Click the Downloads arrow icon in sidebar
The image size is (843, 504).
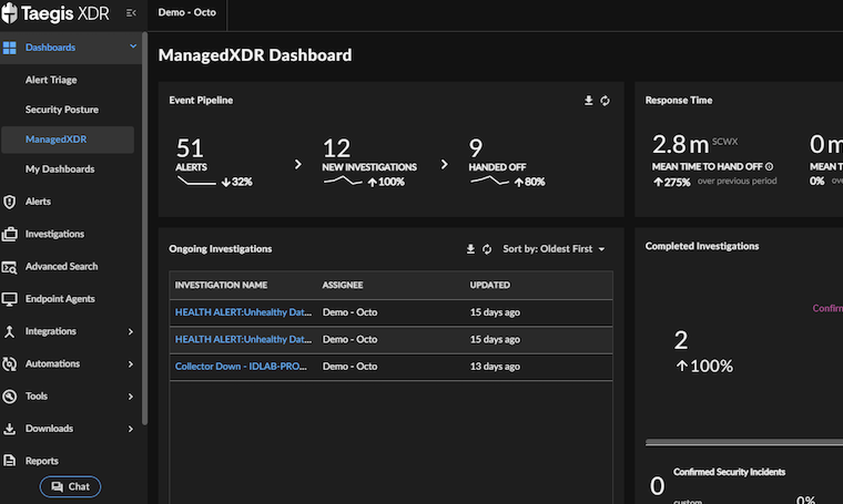tap(9, 429)
